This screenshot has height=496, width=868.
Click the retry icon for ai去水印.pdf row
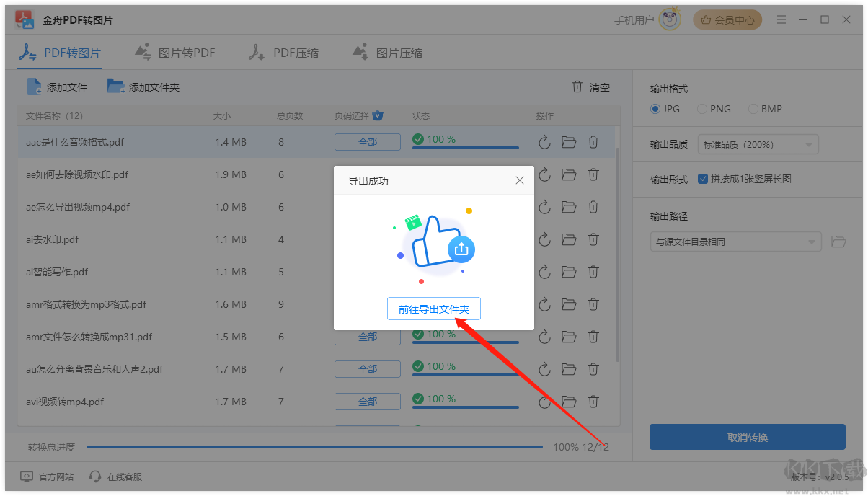544,239
